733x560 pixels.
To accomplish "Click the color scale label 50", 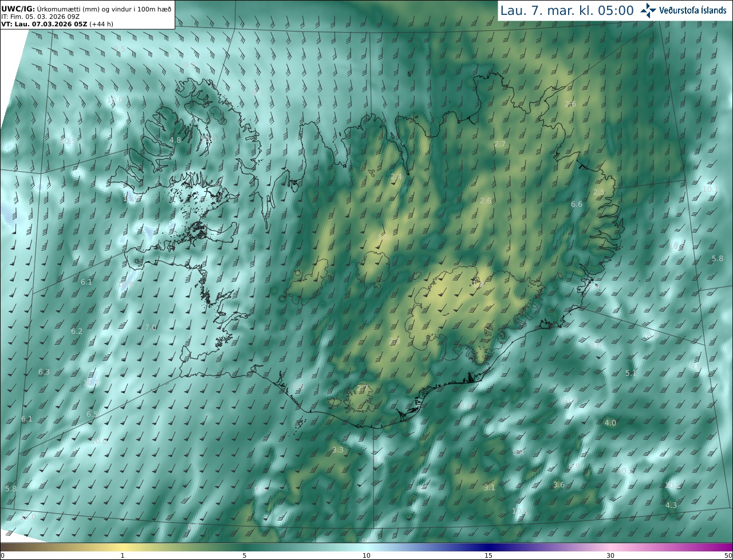I will point(728,555).
